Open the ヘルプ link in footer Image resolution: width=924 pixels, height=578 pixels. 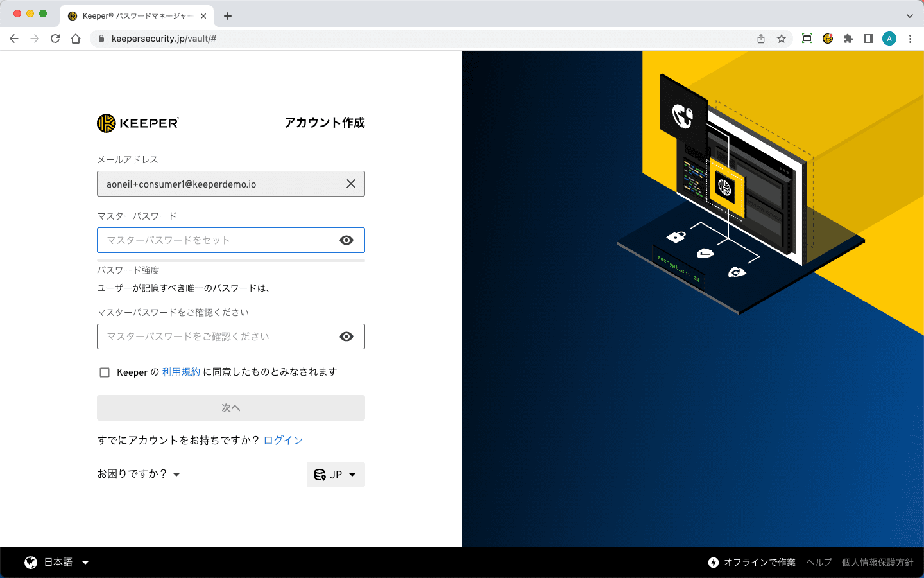[x=819, y=563]
